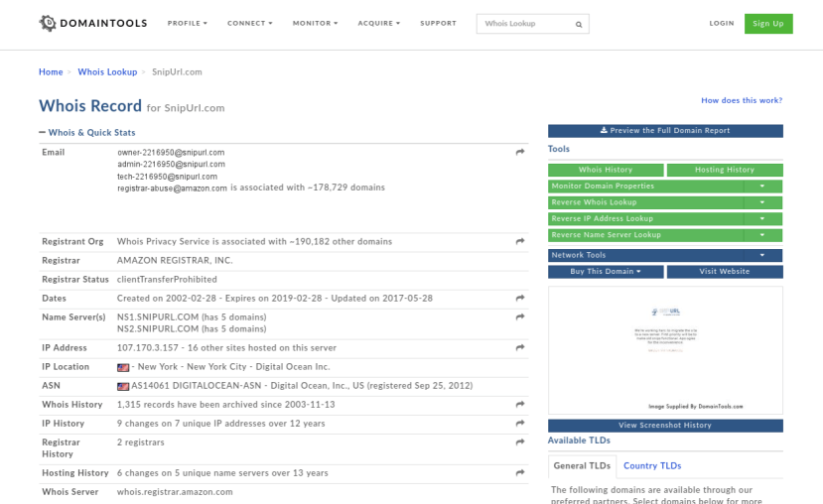Expand Monitor Domain Properties dropdown arrow
This screenshot has width=823, height=504.
[762, 187]
